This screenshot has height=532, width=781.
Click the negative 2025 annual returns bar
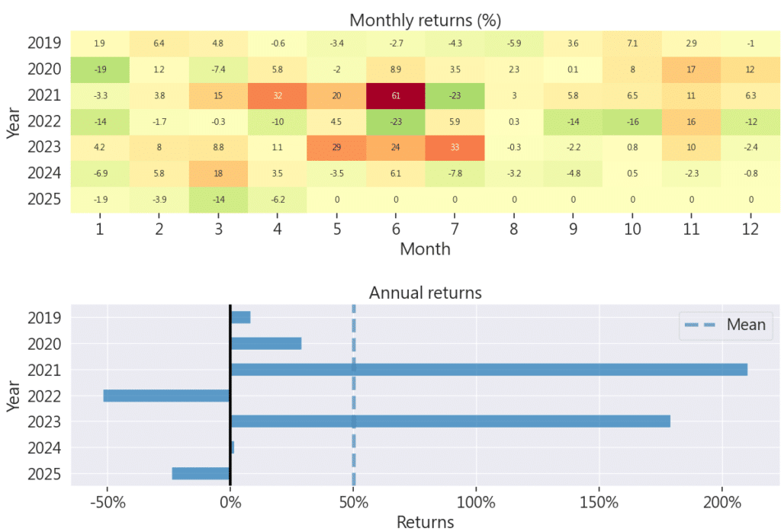201,473
